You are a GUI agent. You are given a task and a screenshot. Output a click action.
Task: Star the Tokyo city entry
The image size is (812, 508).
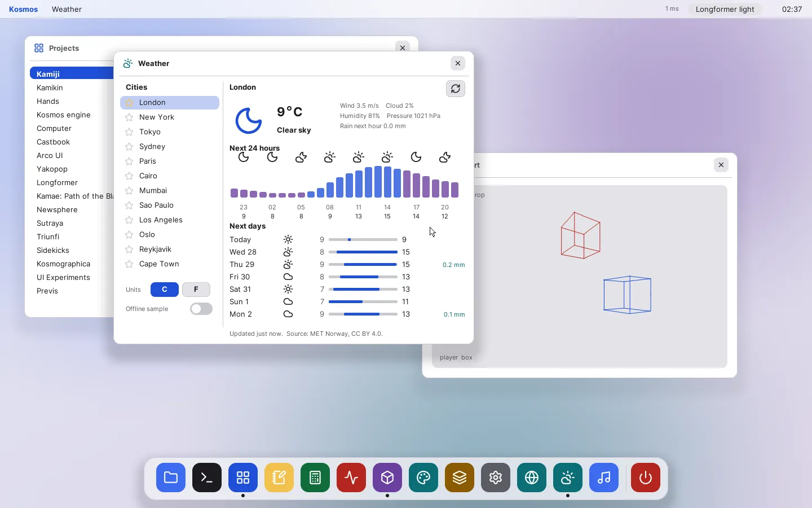[x=129, y=132]
